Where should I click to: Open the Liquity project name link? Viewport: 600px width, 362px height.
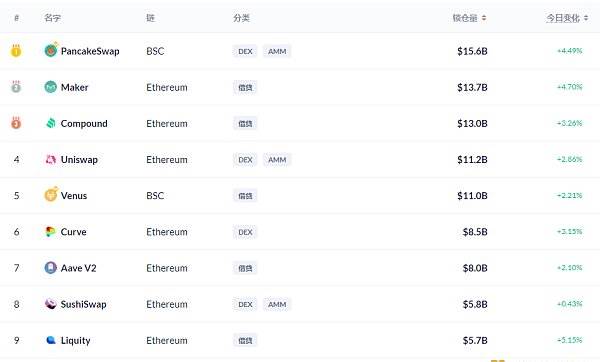tap(75, 341)
